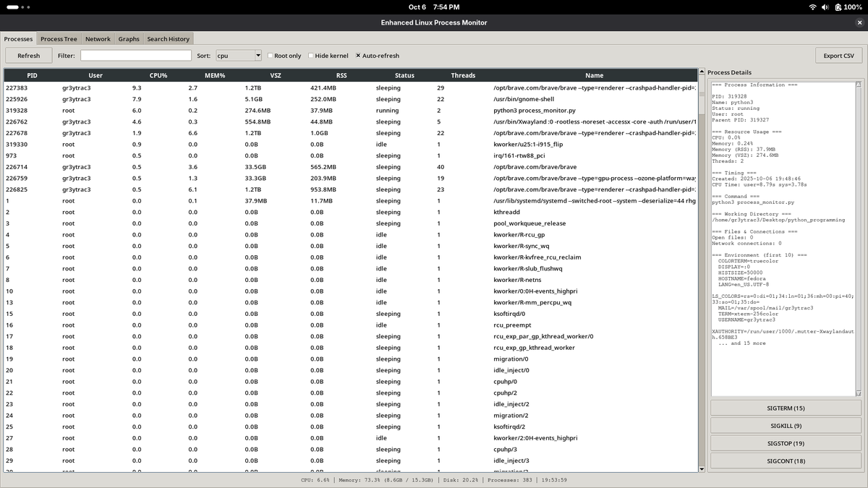The image size is (868, 488).
Task: Switch to the Processes tab
Action: (18, 39)
